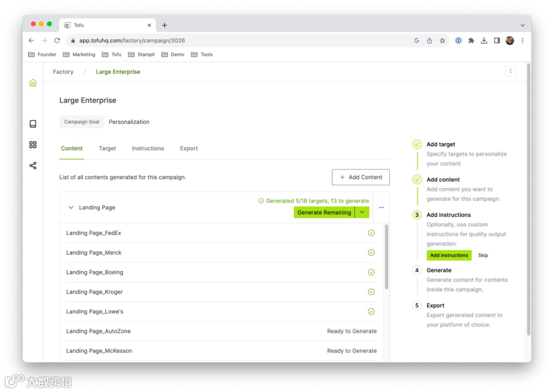Select the Export step heading in checklist

pos(436,305)
